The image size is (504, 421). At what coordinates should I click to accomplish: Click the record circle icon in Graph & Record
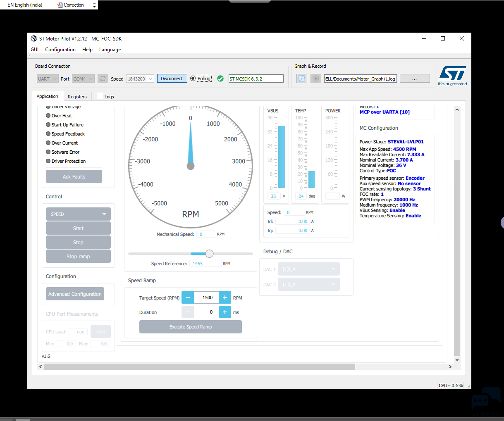(x=316, y=78)
